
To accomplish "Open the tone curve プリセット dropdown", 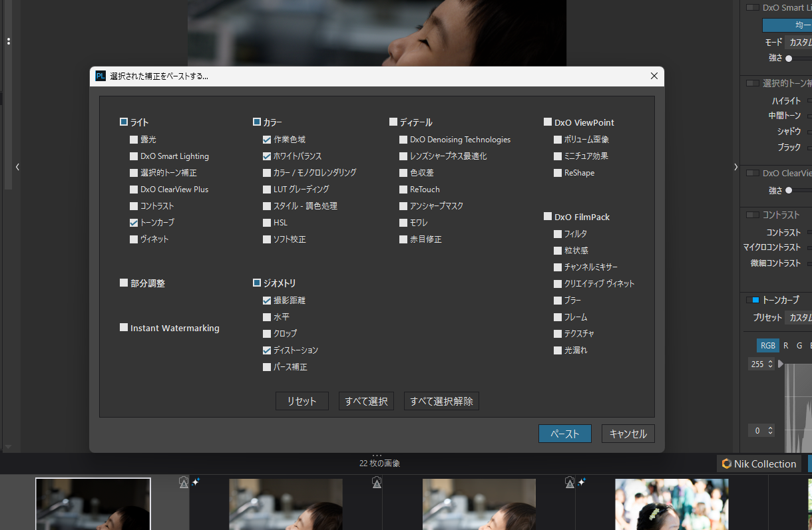I will click(x=799, y=318).
